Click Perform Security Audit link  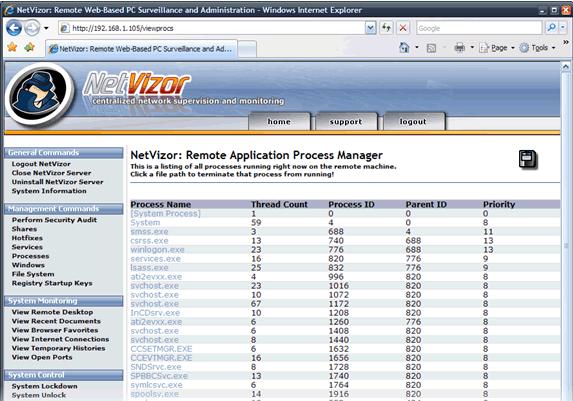[x=54, y=220]
